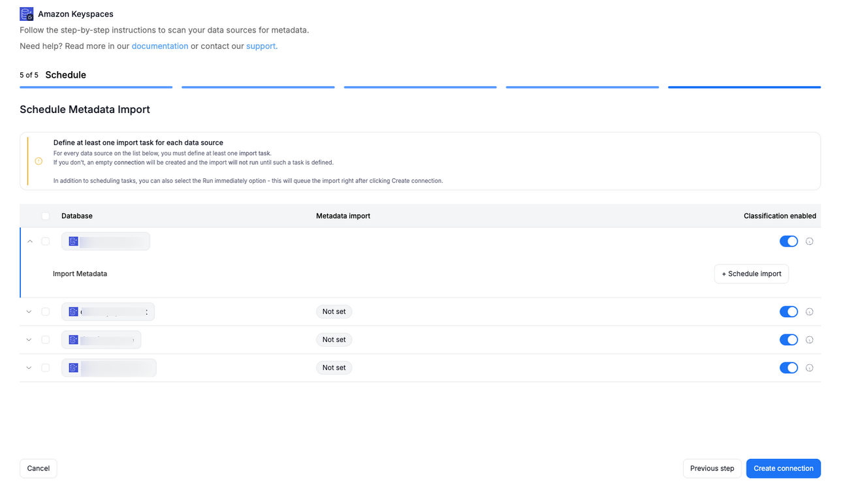The image size is (854, 504).
Task: Disable classification toggle on the second database row
Action: pyautogui.click(x=789, y=312)
